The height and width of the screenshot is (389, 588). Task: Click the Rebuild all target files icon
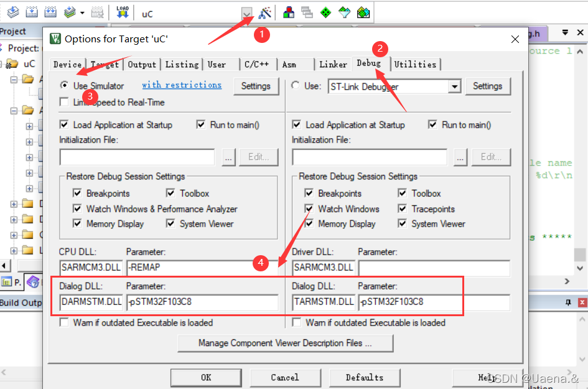point(50,12)
